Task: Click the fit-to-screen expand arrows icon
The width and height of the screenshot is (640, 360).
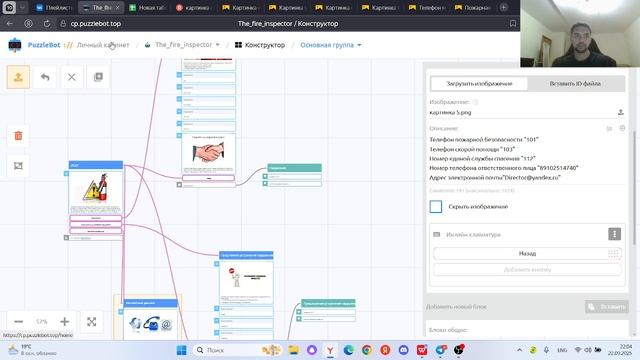Action: tap(91, 322)
